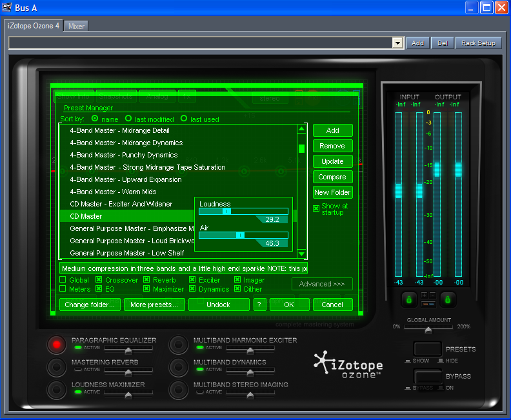Undock the Preset Manager

[219, 305]
